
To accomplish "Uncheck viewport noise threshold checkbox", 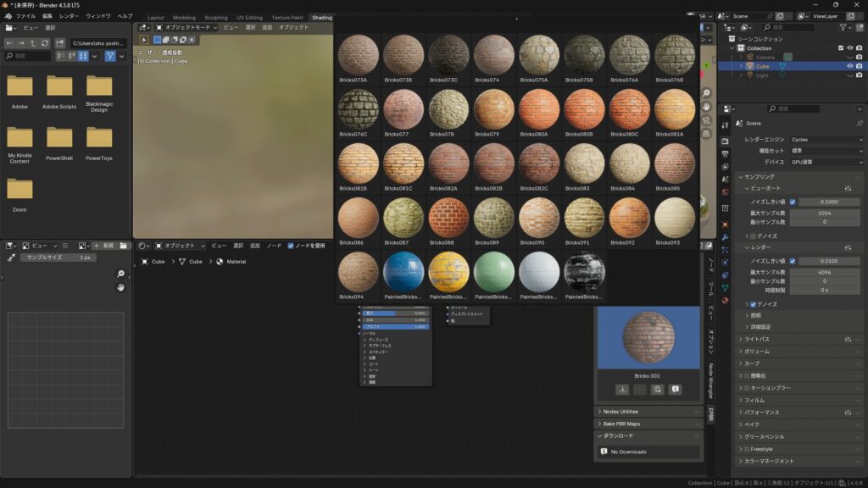I will 793,202.
